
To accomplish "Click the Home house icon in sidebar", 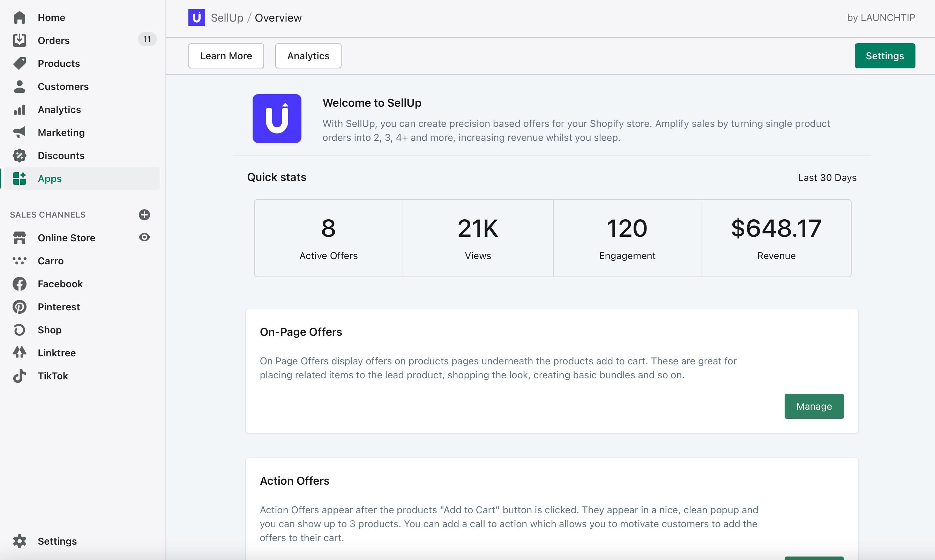I will 19,17.
